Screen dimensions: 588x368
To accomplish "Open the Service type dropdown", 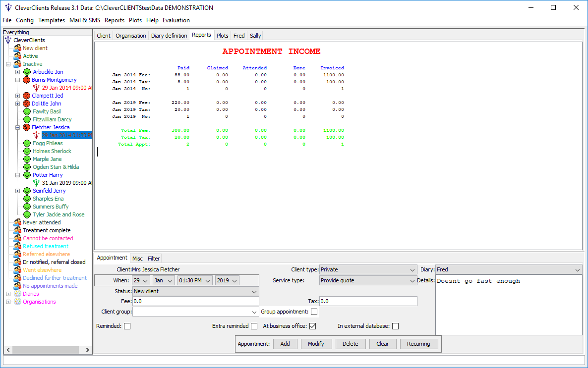I will point(368,280).
